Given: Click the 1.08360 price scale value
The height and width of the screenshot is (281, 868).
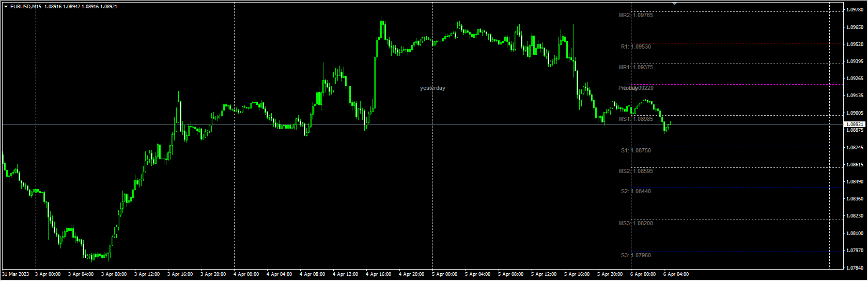Looking at the screenshot, I should pos(855,199).
